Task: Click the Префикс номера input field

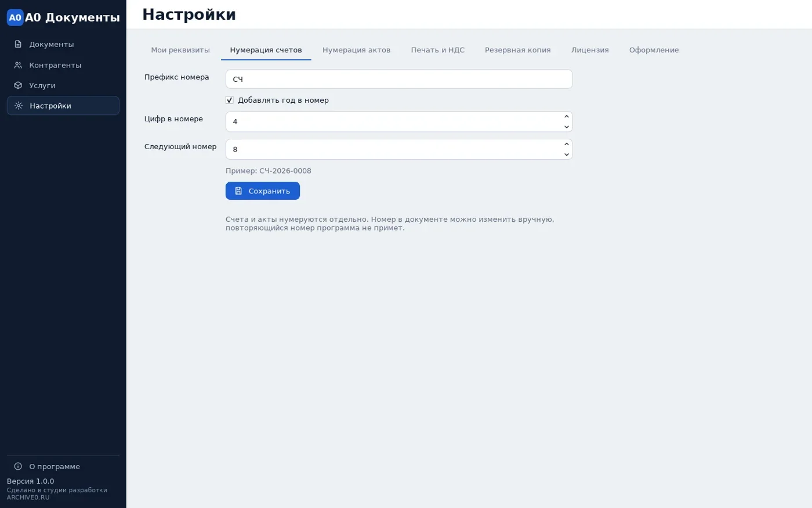Action: click(399, 79)
